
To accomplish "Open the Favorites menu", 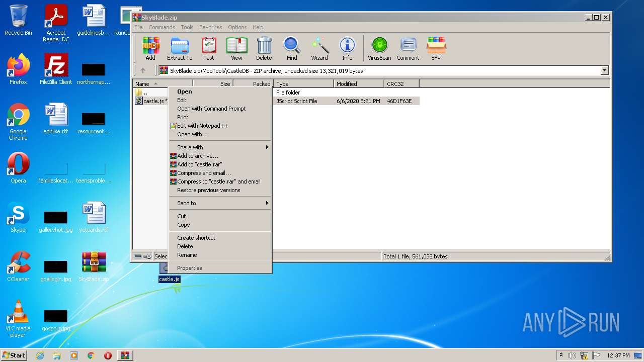I will [x=210, y=27].
